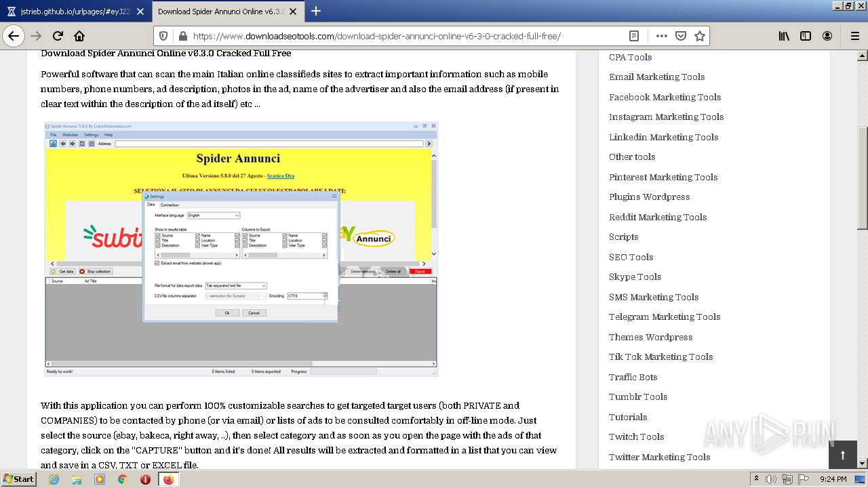Click the page vertical scrollbar thumb
This screenshot has height=488, width=868.
tap(863, 178)
